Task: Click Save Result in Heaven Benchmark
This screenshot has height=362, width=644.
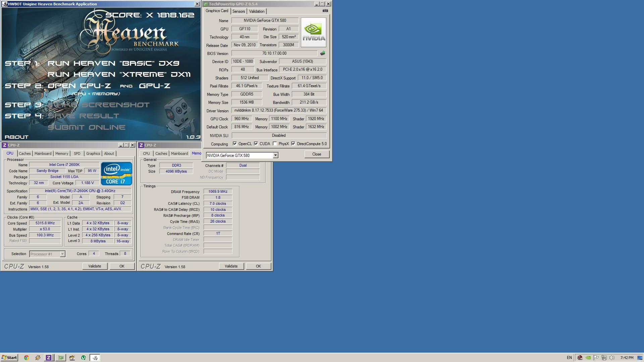Action: point(83,116)
